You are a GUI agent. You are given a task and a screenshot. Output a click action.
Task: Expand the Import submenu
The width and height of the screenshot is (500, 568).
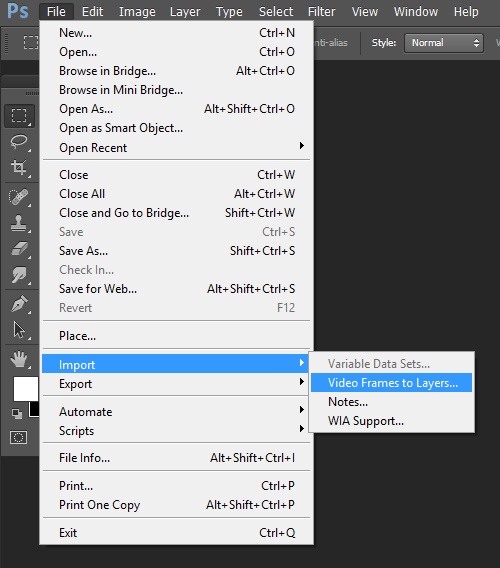point(176,364)
